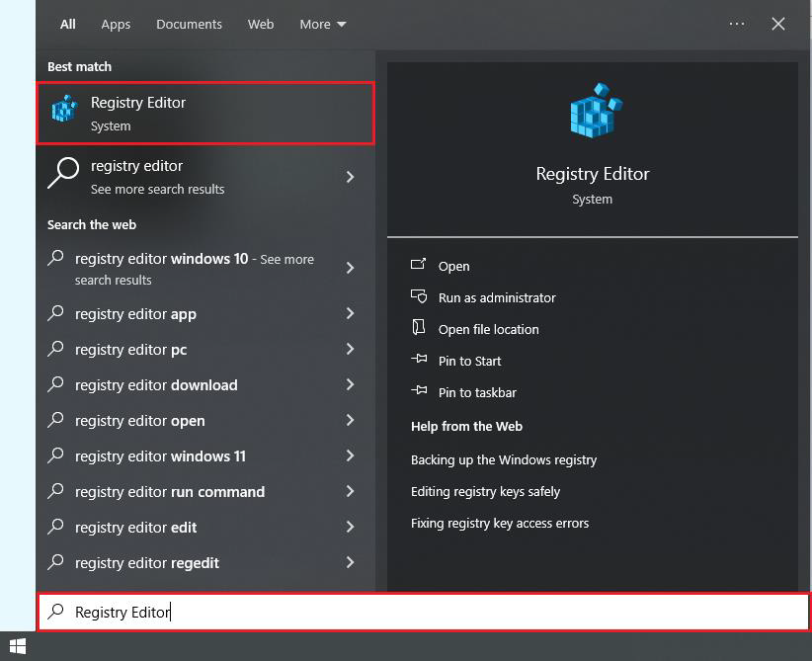Open 'Backing up the Windows registry' help link
Image resolution: width=812 pixels, height=661 pixels.
point(504,459)
